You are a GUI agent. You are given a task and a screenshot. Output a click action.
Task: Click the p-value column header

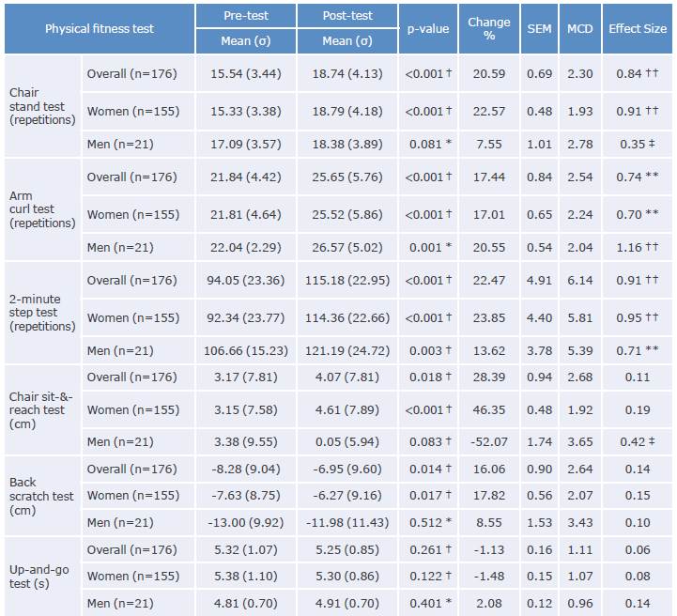tap(428, 28)
